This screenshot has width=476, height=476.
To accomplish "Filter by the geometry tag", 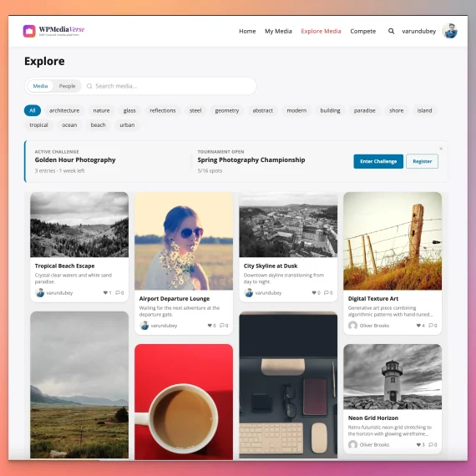I will click(x=227, y=110).
